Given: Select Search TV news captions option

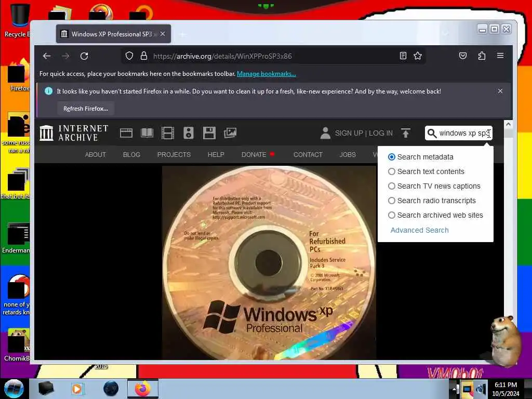Looking at the screenshot, I should 392,186.
